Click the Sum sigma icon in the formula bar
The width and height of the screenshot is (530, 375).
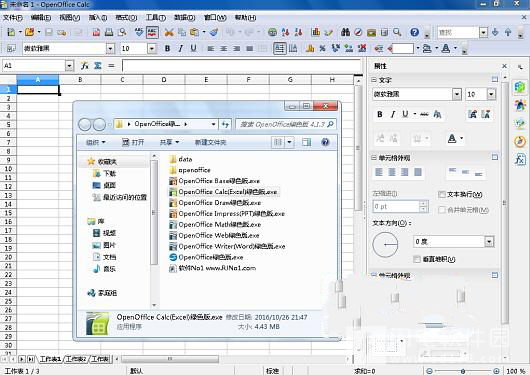98,66
